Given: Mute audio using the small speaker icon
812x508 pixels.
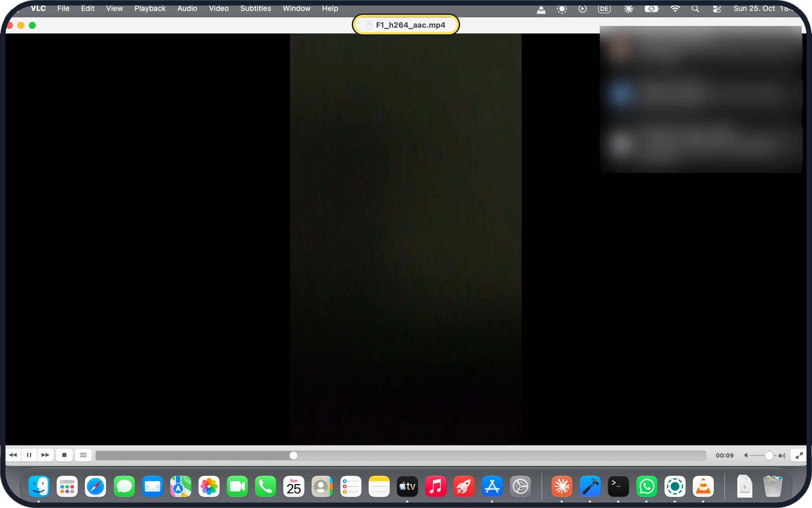Looking at the screenshot, I should pyautogui.click(x=746, y=455).
